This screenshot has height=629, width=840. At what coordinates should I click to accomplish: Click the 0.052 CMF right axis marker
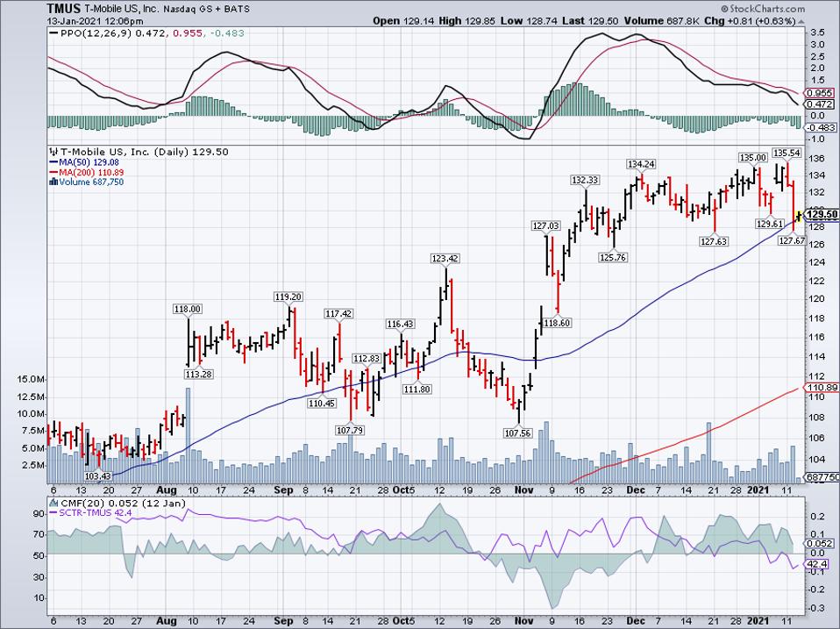point(820,544)
